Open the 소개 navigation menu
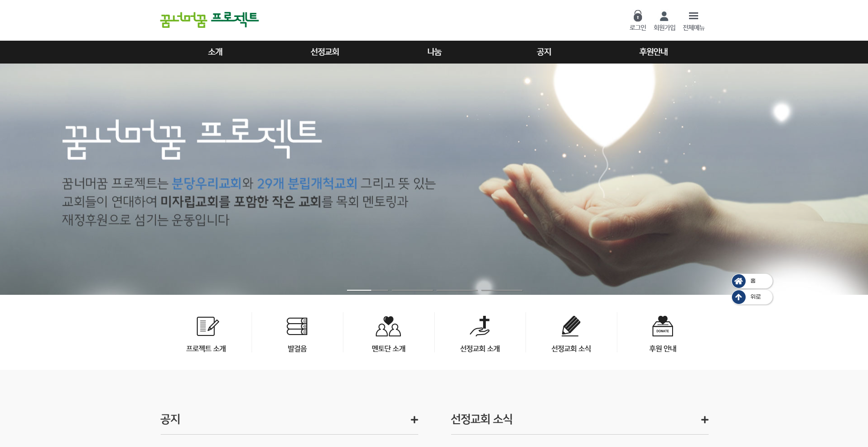The width and height of the screenshot is (868, 447). tap(215, 52)
